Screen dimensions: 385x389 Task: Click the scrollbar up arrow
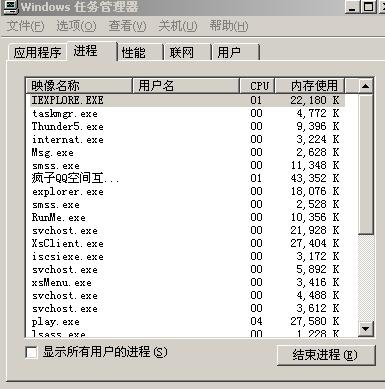[x=366, y=86]
